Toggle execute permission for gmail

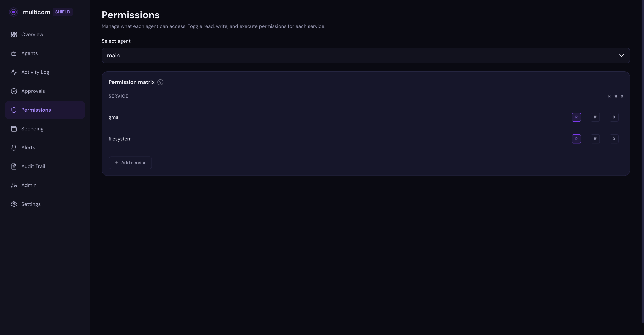(614, 117)
